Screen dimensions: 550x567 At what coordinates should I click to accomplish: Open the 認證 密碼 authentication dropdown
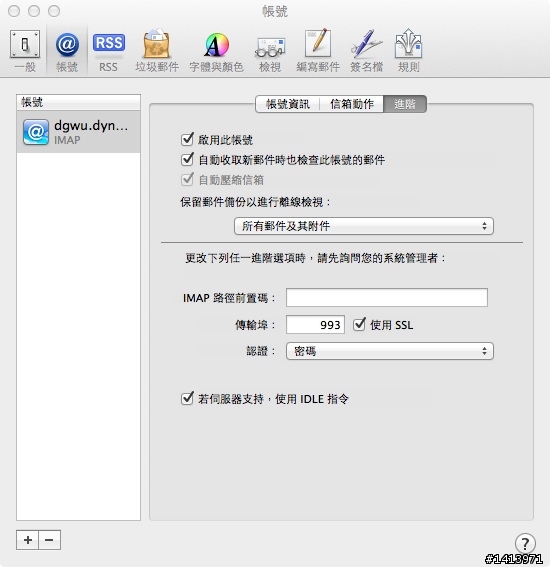pyautogui.click(x=390, y=351)
